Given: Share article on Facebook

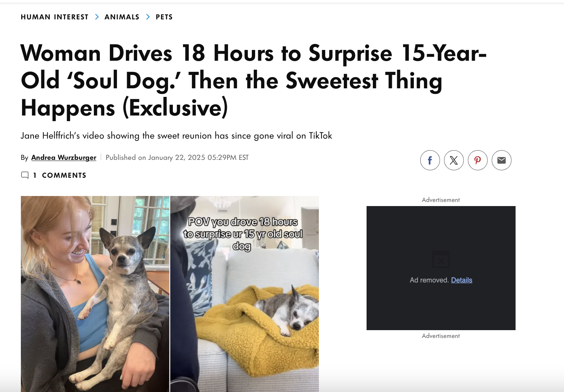Looking at the screenshot, I should 430,160.
